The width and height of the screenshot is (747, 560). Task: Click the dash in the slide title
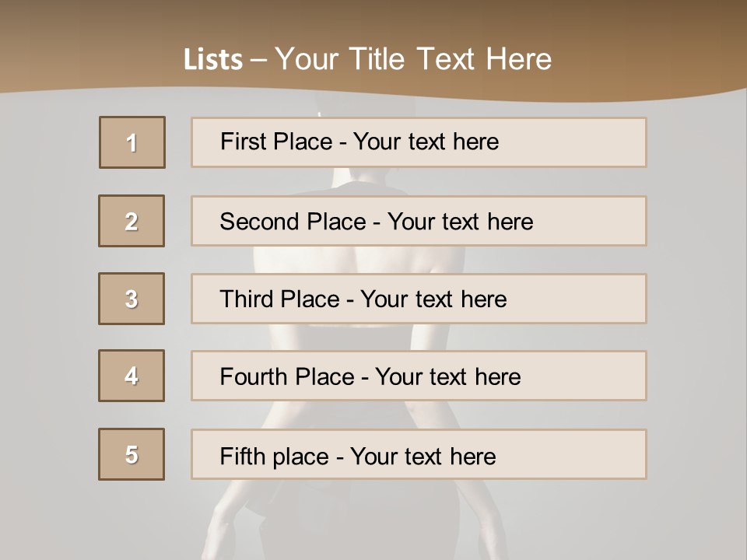point(258,60)
